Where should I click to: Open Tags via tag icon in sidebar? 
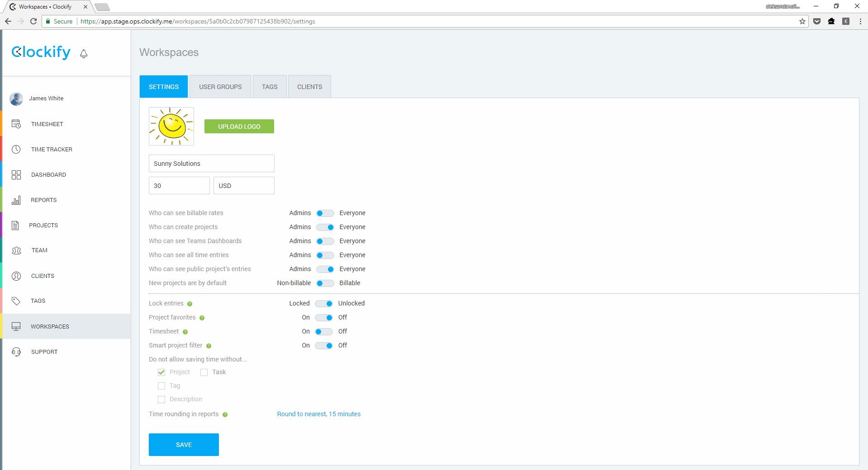[16, 301]
